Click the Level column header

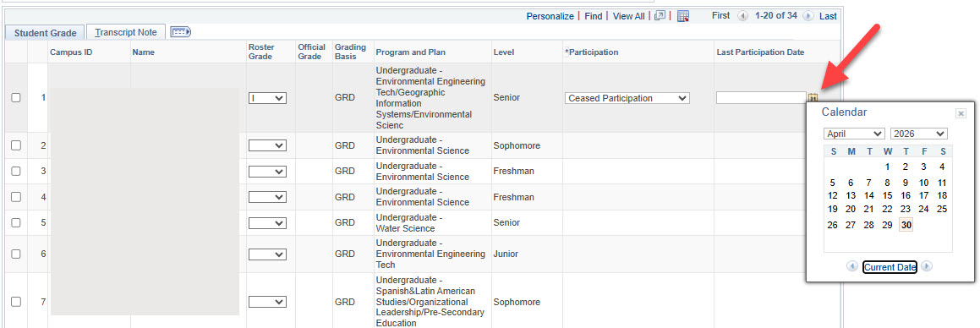click(504, 52)
